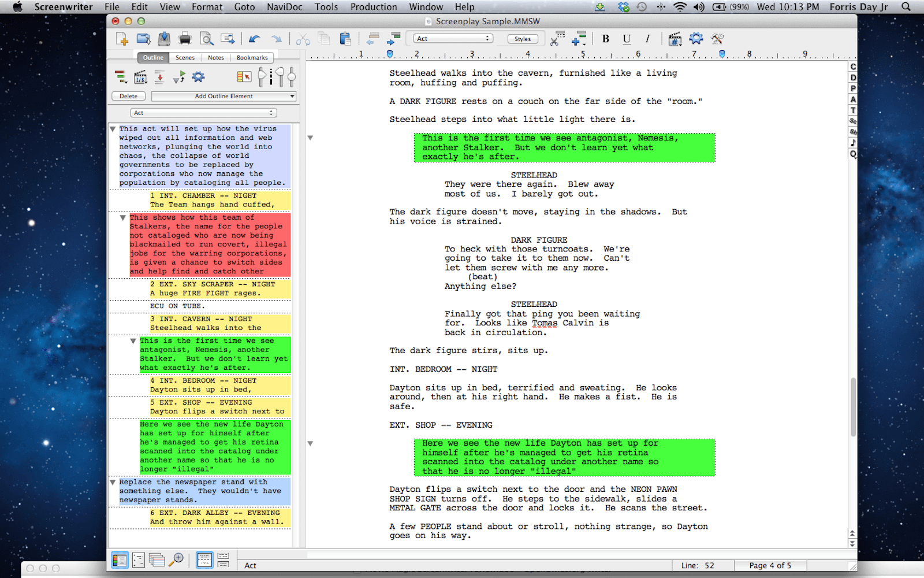The image size is (924, 578).
Task: Click the Undo arrow icon
Action: pos(254,39)
